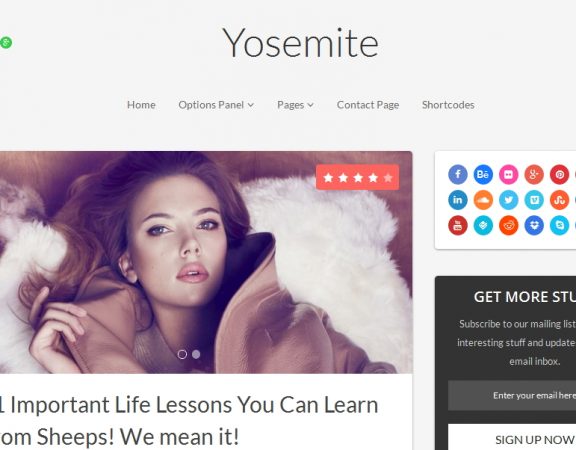
Task: Open the Google Plus icon
Action: 534,174
